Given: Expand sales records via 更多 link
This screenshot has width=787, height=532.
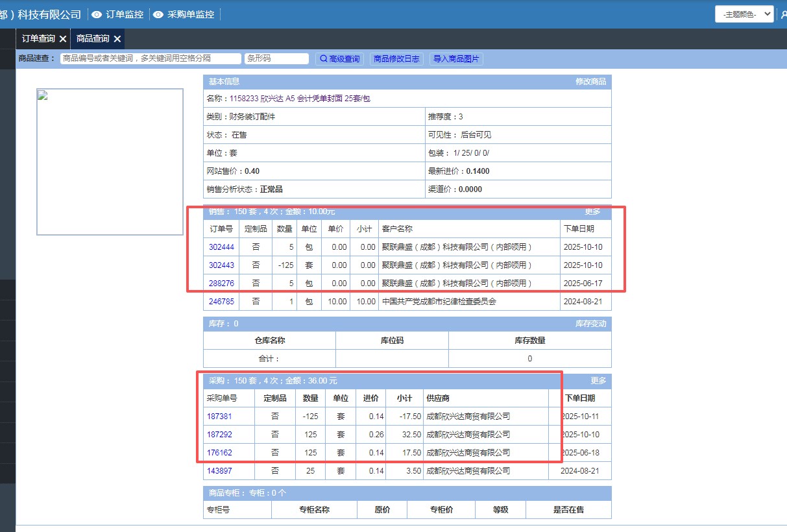Looking at the screenshot, I should point(592,212).
